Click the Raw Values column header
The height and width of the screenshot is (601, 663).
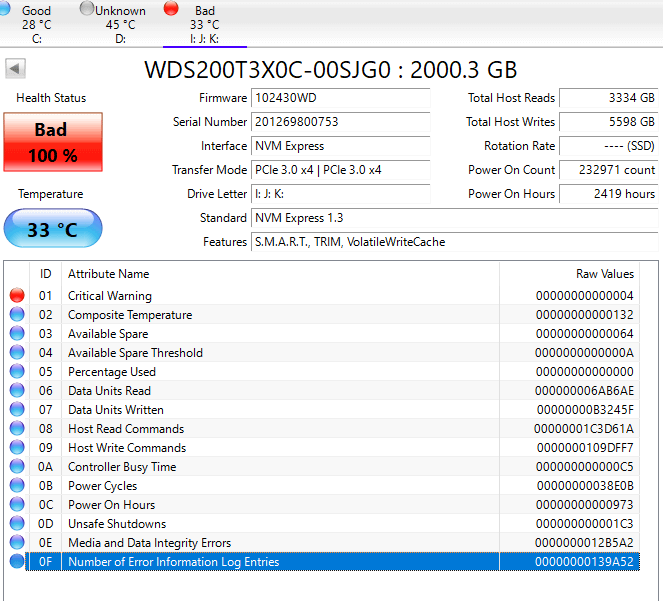[604, 274]
